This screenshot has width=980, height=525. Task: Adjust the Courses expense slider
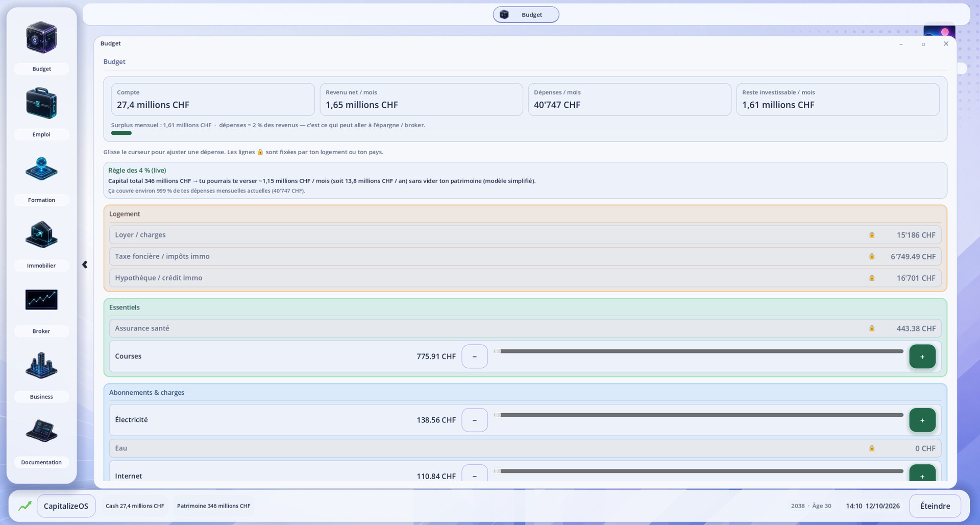tap(698, 351)
